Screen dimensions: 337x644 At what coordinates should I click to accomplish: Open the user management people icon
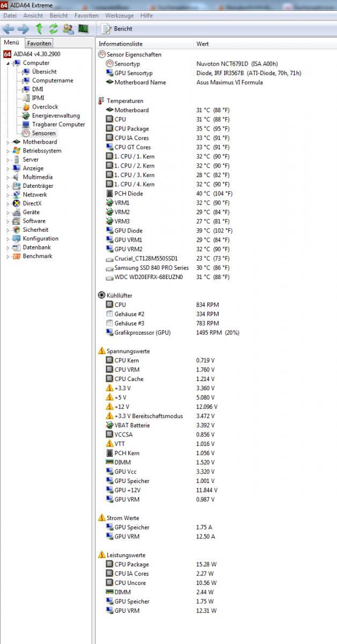(x=68, y=29)
